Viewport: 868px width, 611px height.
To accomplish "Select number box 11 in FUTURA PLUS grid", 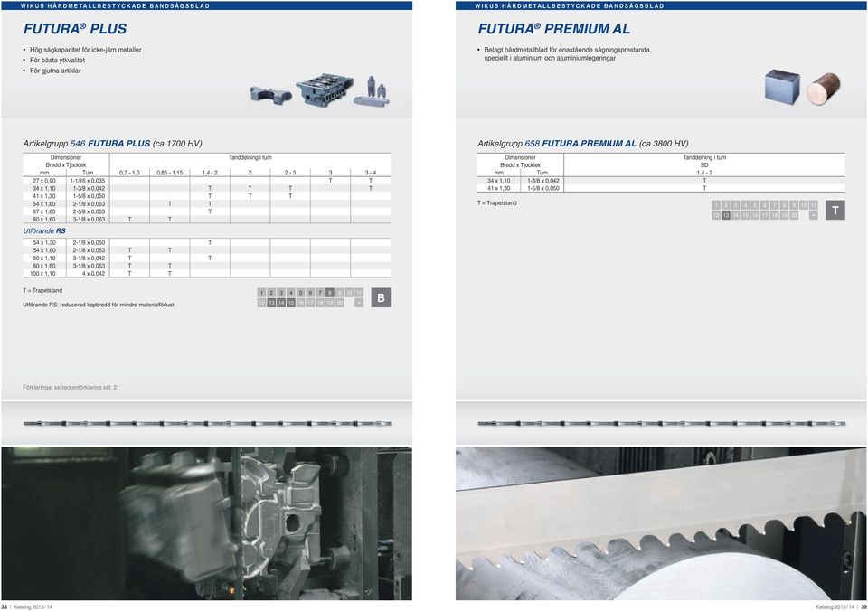I will coord(359,292).
